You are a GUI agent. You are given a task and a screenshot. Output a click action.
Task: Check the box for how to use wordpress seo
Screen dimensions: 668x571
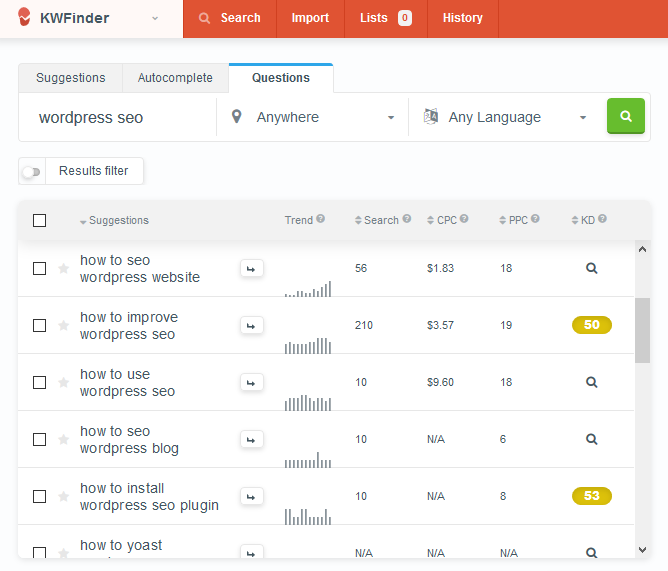[x=40, y=382]
